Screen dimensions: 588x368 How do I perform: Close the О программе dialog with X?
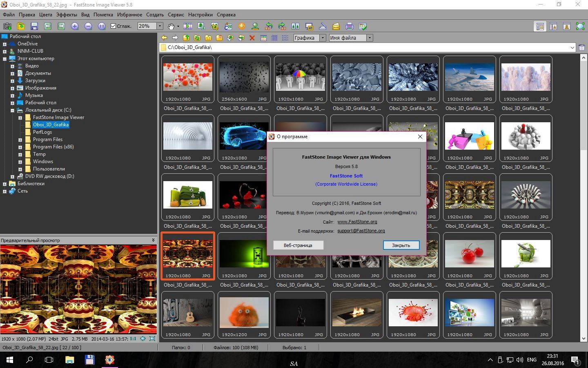click(420, 137)
